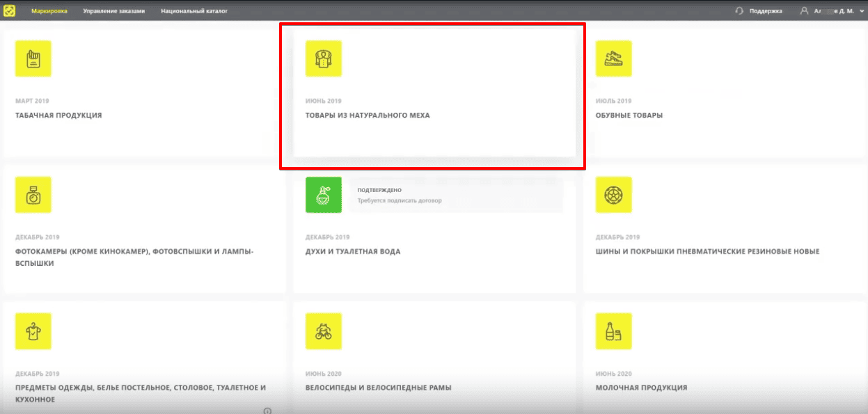The width and height of the screenshot is (868, 414).
Task: Open ТОВАРЫ ИЗ НАТУРАЛЬНОГО МЕХА category
Action: [368, 116]
